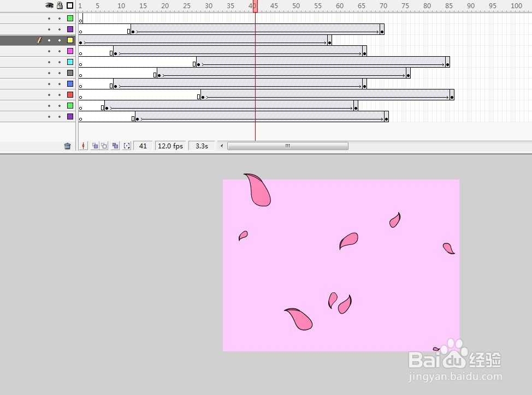Select the petal at the stage's right edge
The width and height of the screenshot is (532, 395).
[x=449, y=248]
